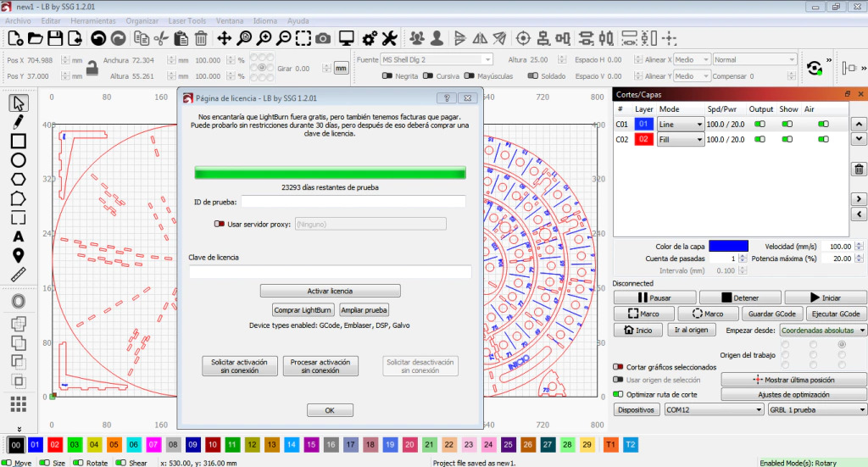868x467 pixels.
Task: Open the C01 layer Mode dropdown (Line)
Action: click(680, 125)
